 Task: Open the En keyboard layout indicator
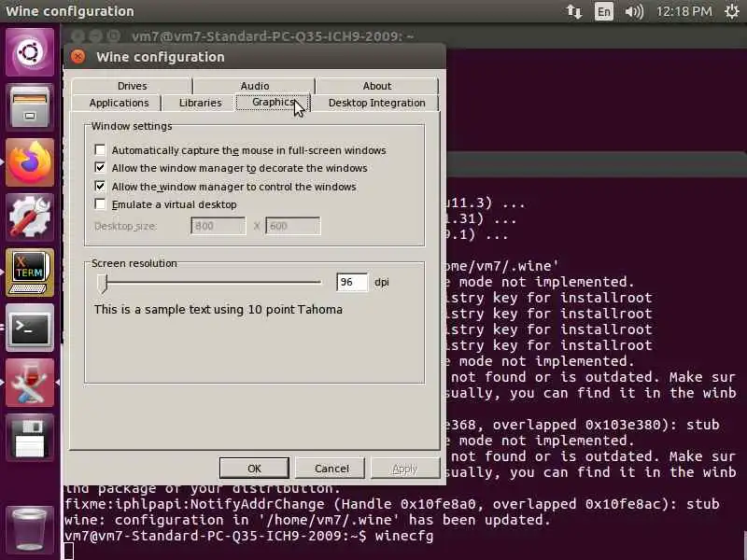point(603,11)
